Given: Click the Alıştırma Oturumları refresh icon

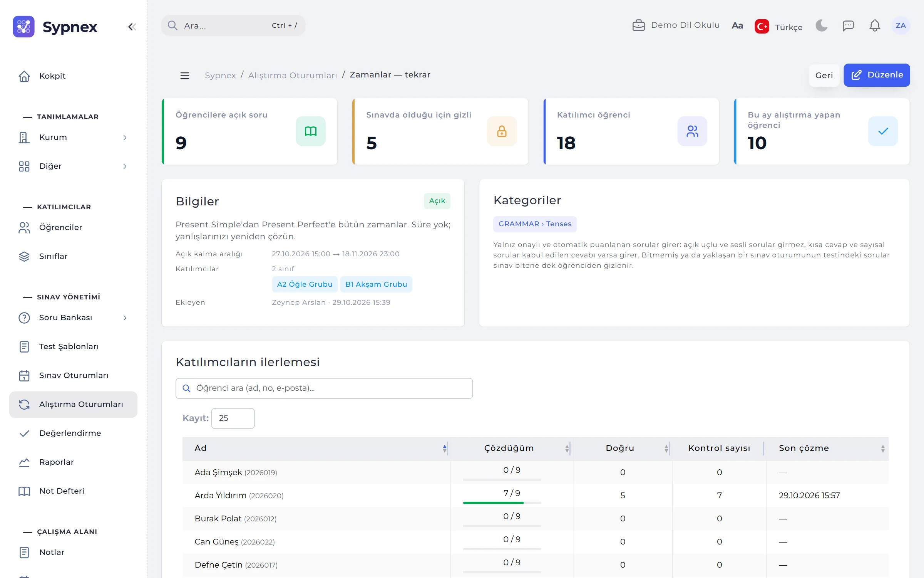Looking at the screenshot, I should [x=24, y=404].
